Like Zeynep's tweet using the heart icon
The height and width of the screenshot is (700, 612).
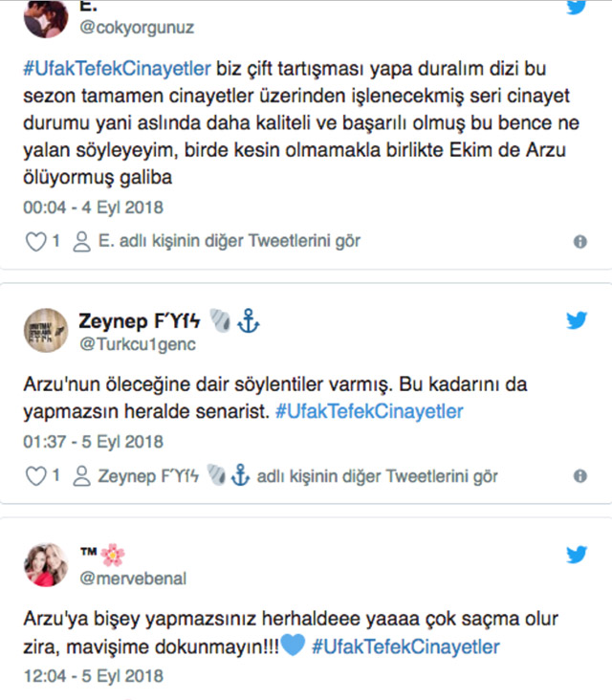click(35, 476)
